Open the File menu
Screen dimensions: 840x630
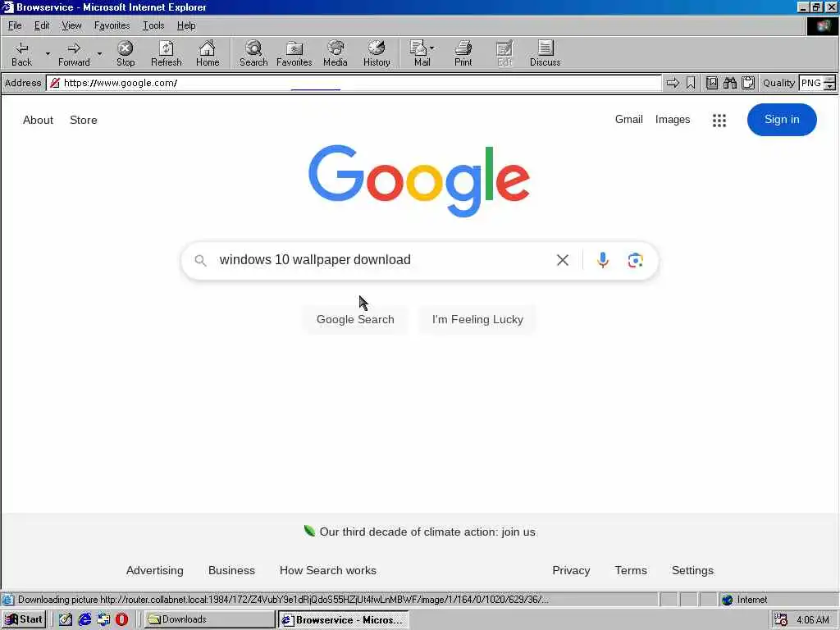point(15,25)
